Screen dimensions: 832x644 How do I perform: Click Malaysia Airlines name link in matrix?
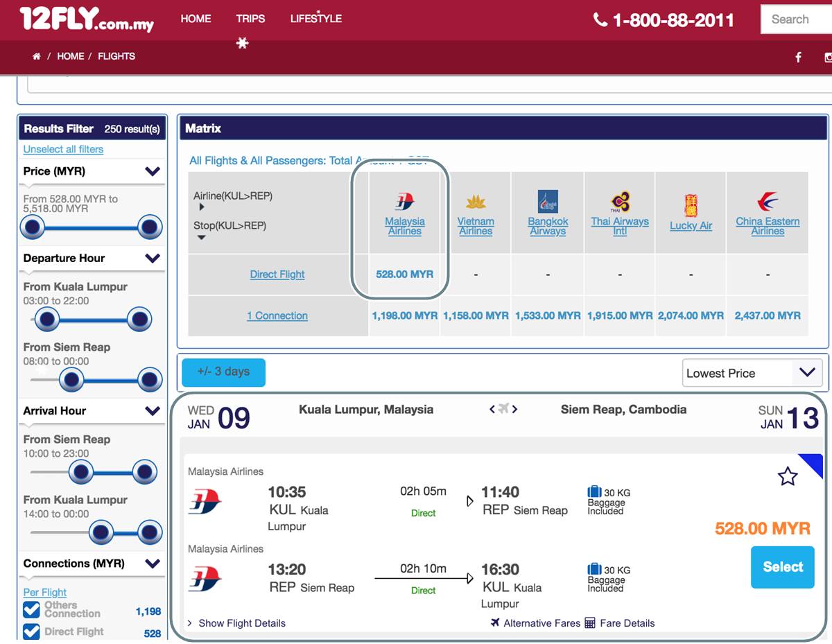pyautogui.click(x=405, y=226)
